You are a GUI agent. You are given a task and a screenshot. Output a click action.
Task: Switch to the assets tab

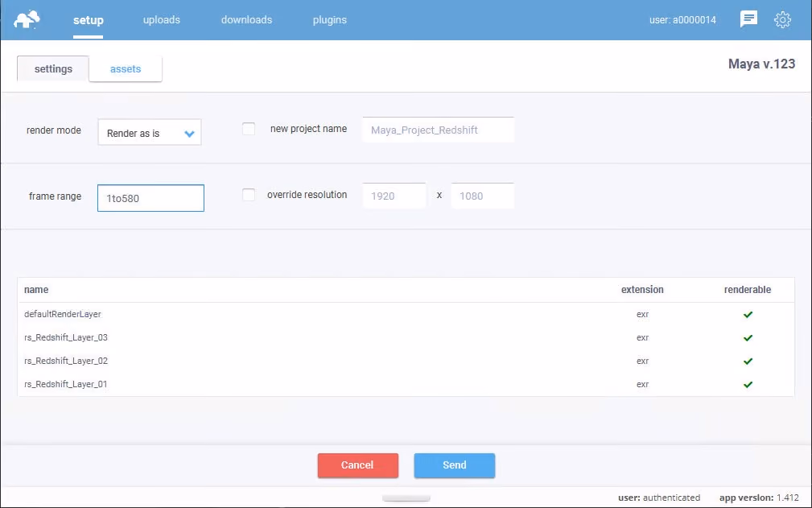pyautogui.click(x=126, y=69)
